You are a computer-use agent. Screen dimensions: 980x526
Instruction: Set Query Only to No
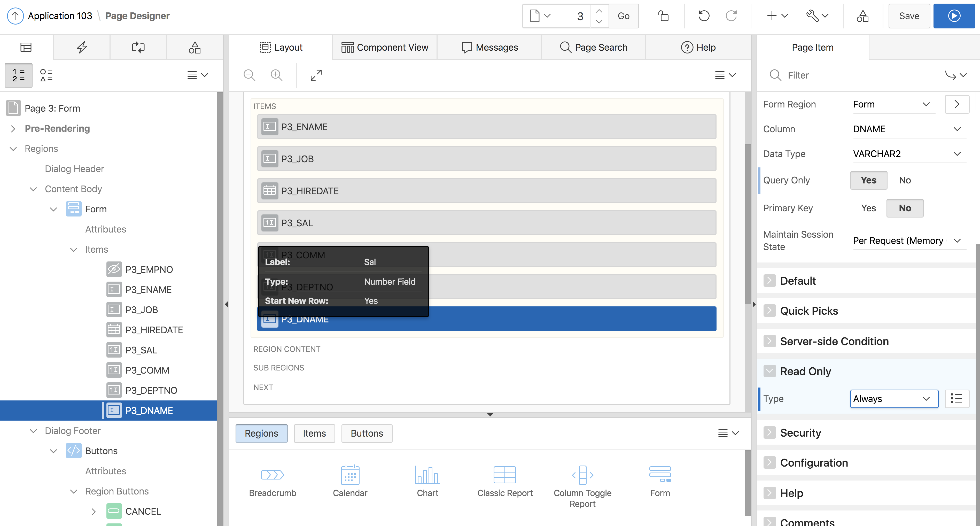point(905,180)
